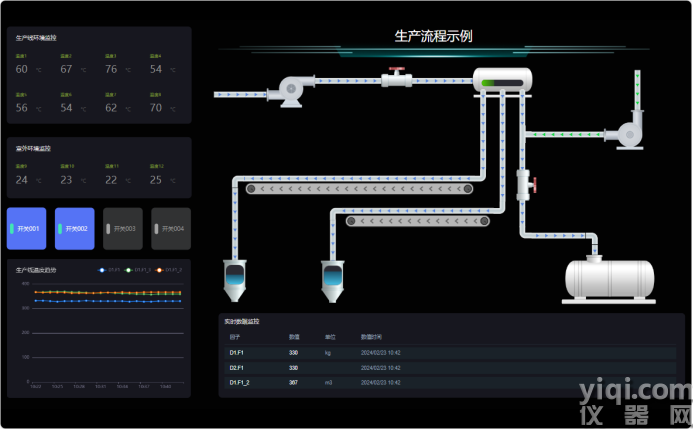Click outdoor temperature reading 22
The image size is (693, 429).
111,180
